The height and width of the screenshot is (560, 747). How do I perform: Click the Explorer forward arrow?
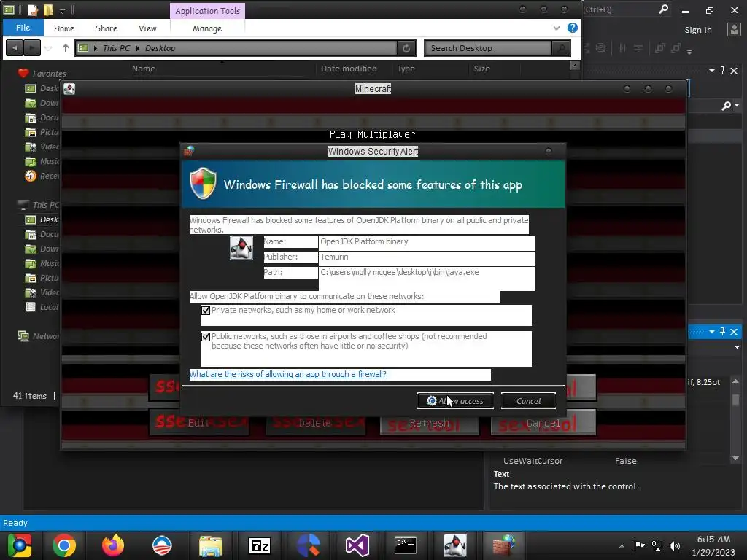[31, 47]
